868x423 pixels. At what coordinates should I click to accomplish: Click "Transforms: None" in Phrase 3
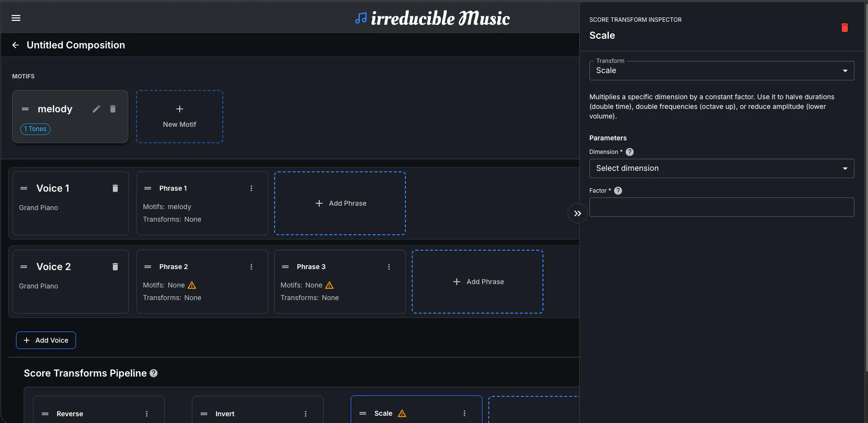(310, 298)
